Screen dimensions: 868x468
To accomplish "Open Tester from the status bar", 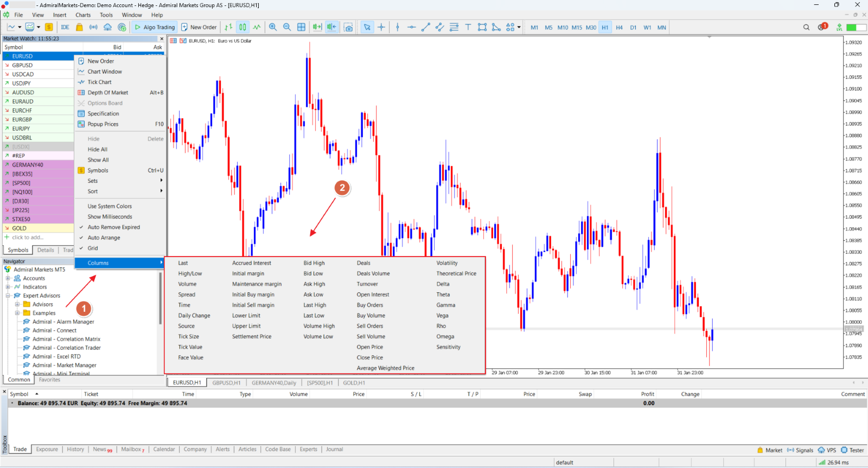I will [x=852, y=450].
